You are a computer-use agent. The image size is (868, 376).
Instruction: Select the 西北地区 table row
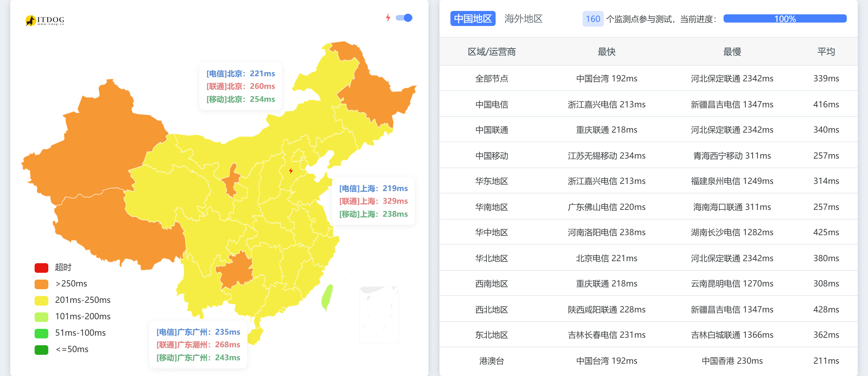[x=649, y=309]
